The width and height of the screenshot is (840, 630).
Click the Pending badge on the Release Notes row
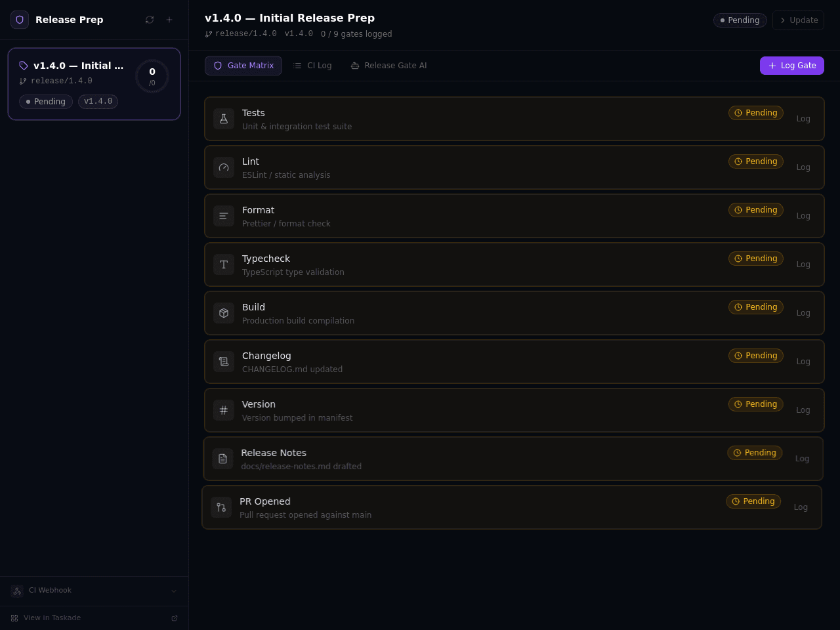tap(755, 453)
